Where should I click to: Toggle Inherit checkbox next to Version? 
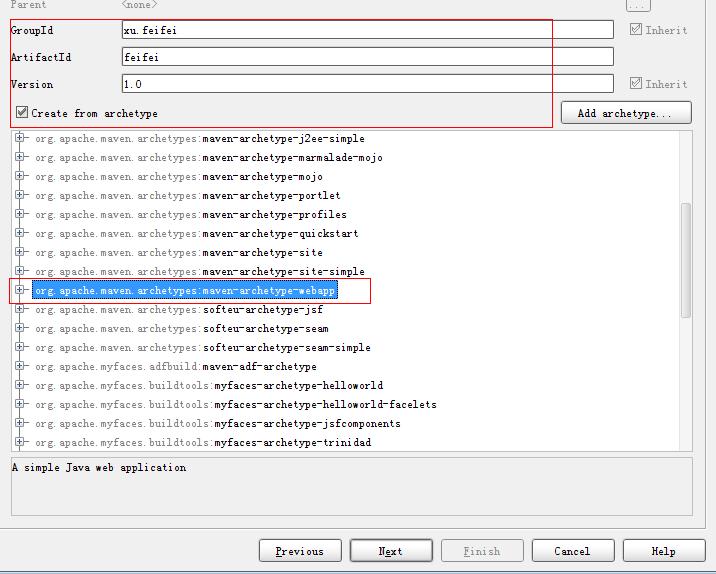pos(636,84)
